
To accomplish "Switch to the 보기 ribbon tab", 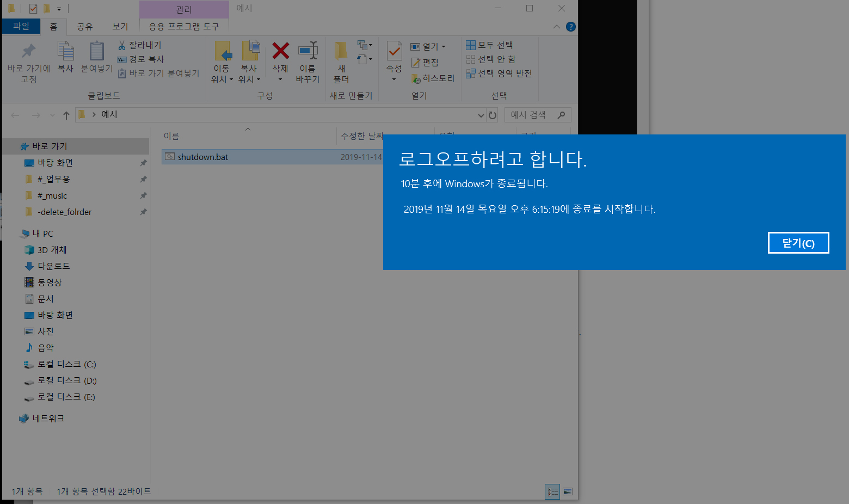I will (x=120, y=26).
